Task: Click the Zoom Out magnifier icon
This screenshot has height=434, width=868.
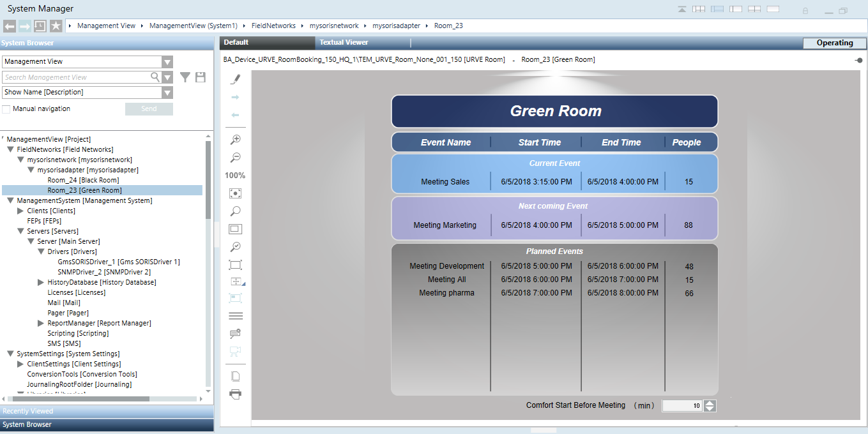Action: (235, 157)
